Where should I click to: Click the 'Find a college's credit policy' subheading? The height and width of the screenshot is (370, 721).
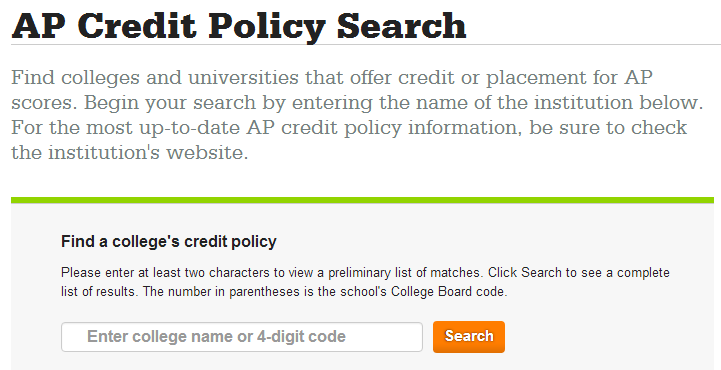pyautogui.click(x=169, y=241)
